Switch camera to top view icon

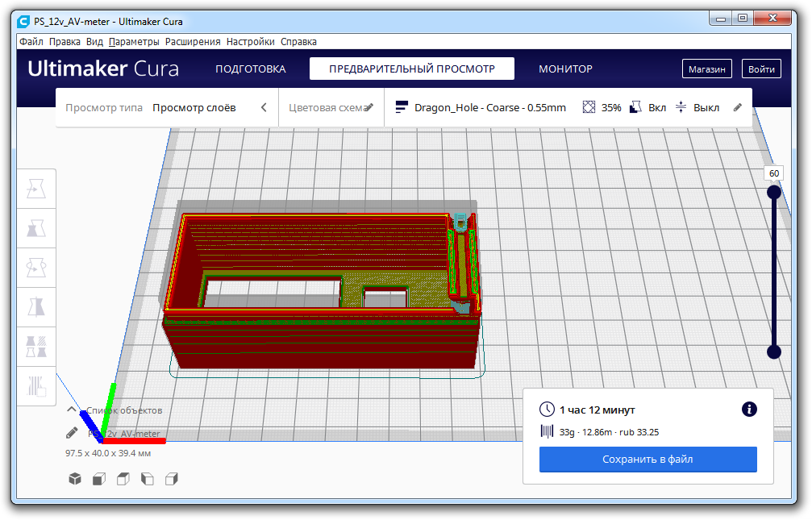[123, 479]
